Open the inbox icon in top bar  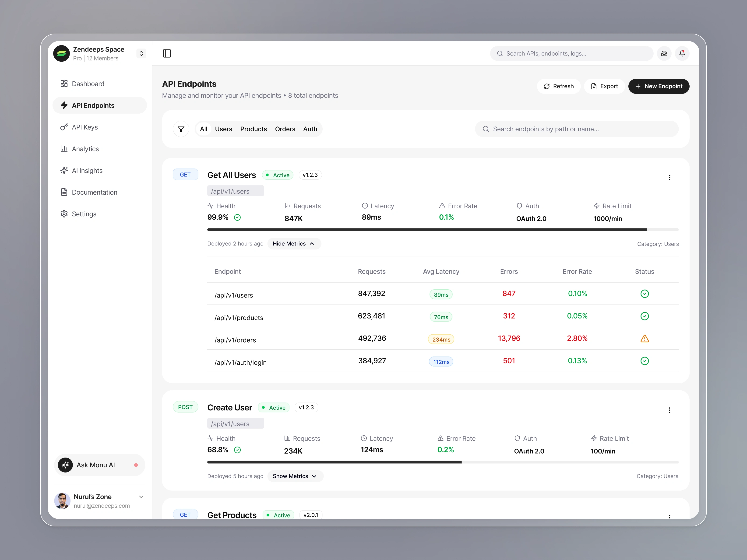pyautogui.click(x=664, y=53)
